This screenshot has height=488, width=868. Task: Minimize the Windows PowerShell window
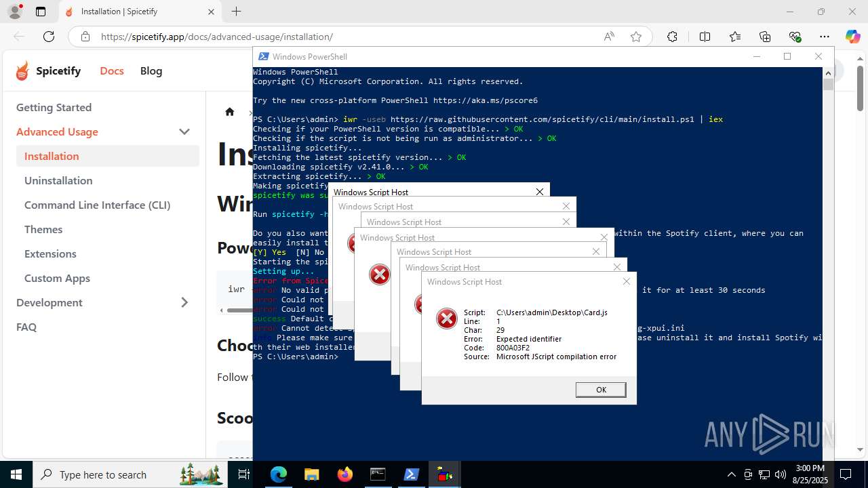pos(756,56)
